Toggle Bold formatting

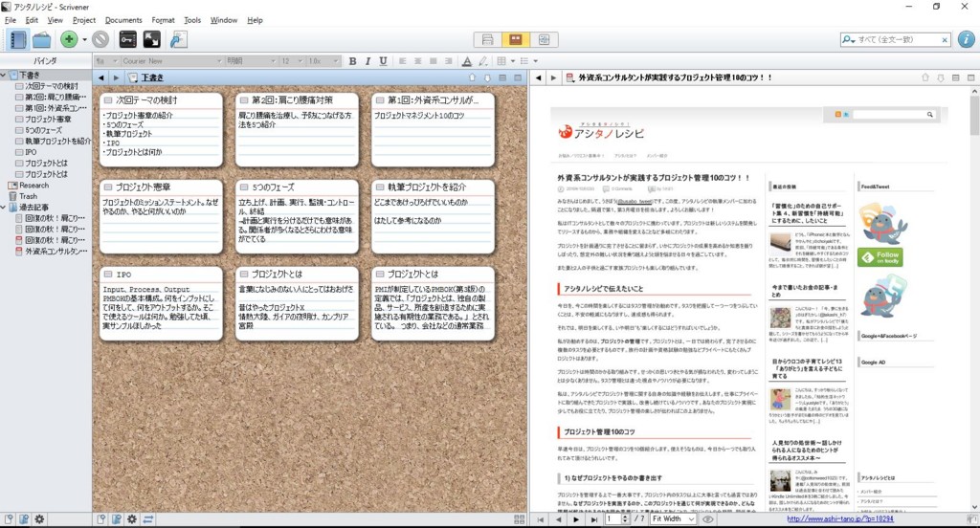pyautogui.click(x=352, y=60)
